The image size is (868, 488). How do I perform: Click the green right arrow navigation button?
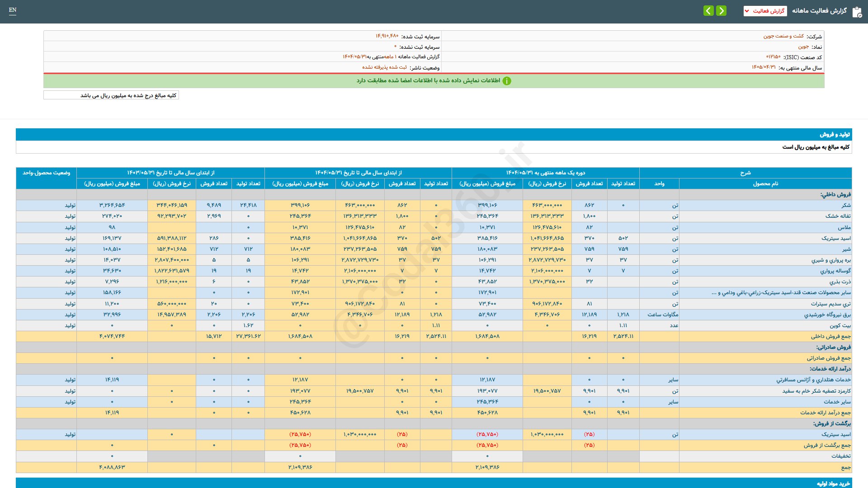pyautogui.click(x=722, y=10)
